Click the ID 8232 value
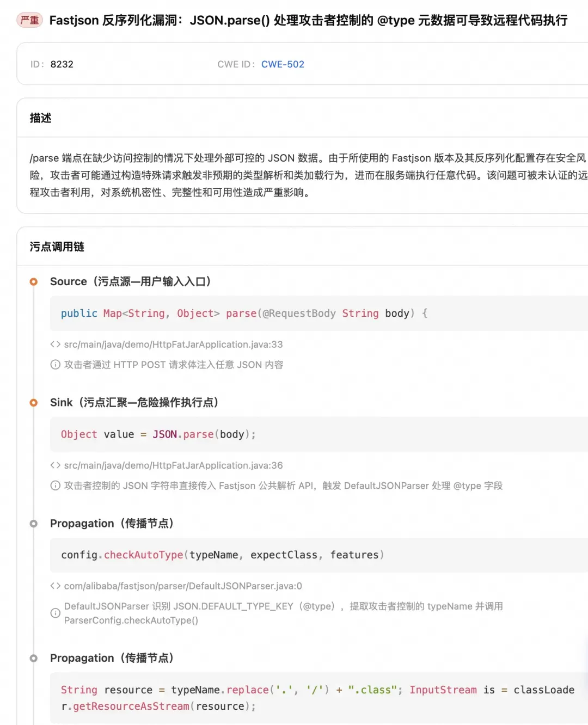This screenshot has height=725, width=588. pyautogui.click(x=62, y=64)
